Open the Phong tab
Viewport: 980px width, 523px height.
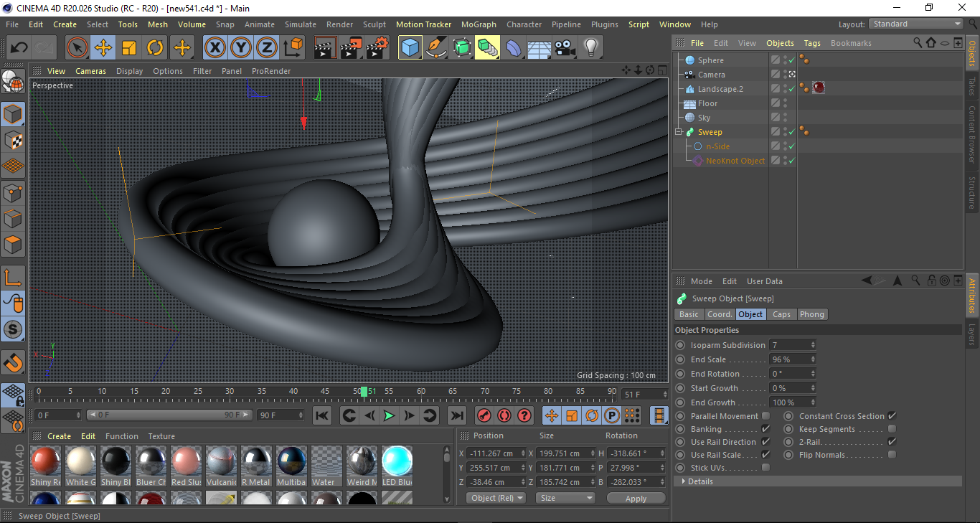(811, 314)
